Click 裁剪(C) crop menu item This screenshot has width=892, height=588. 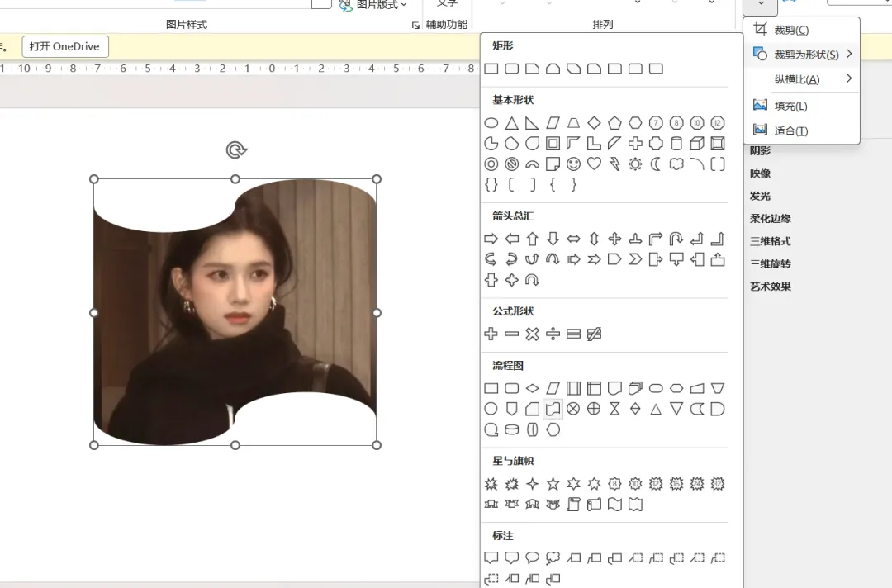[801, 30]
